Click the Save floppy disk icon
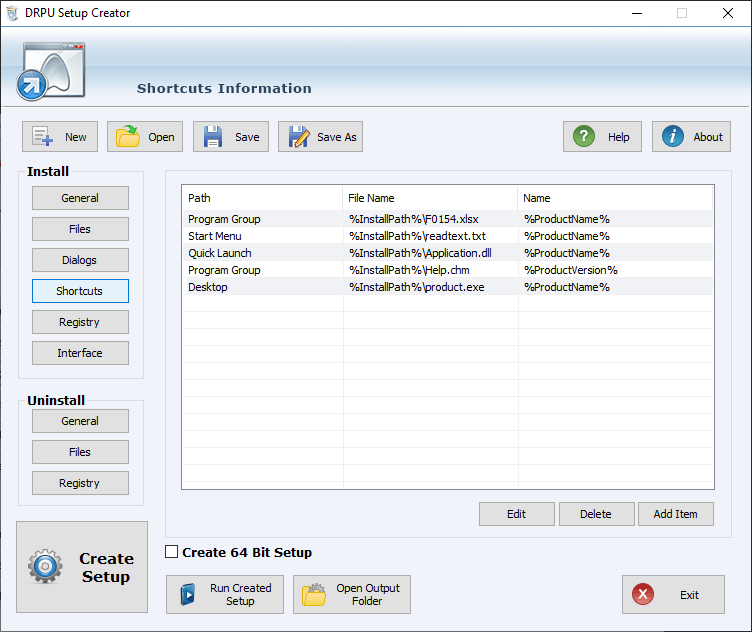 tap(212, 137)
